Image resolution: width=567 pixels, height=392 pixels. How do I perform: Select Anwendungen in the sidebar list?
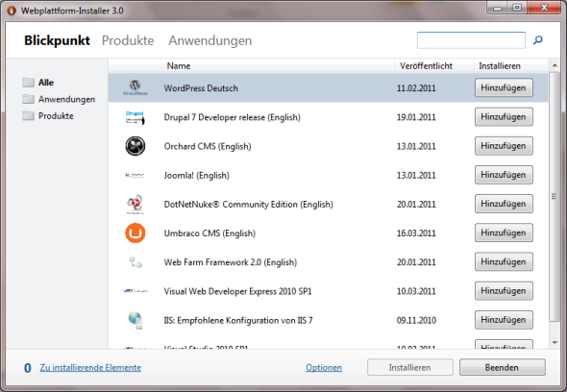tap(66, 99)
